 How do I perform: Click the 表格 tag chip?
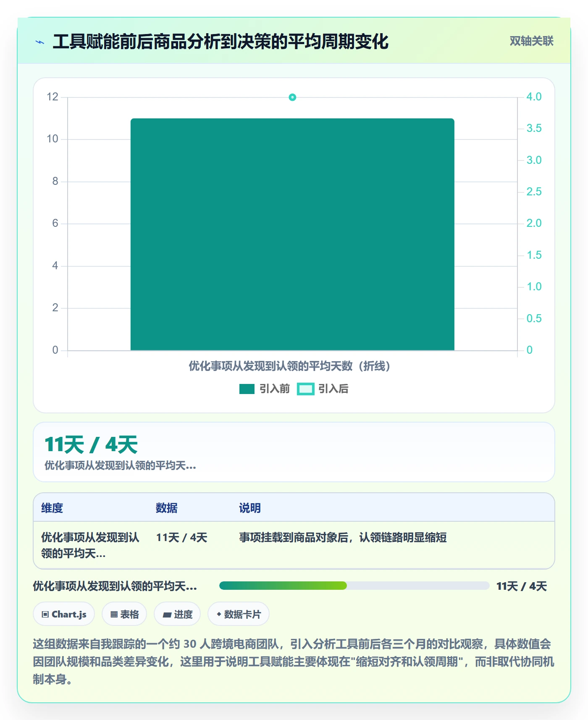tap(124, 614)
